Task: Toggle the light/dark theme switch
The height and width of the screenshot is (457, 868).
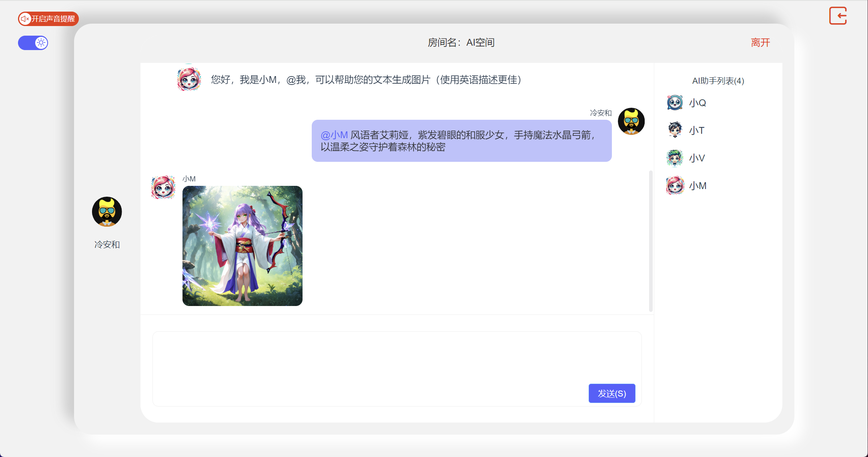Action: coord(33,43)
